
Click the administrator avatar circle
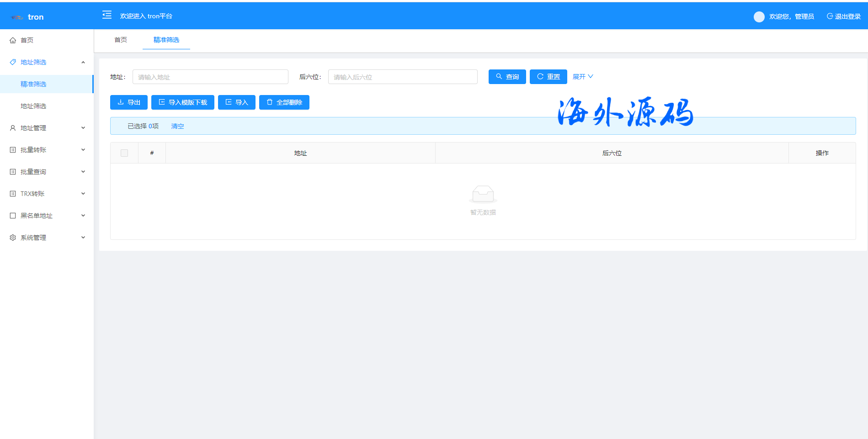(x=759, y=17)
